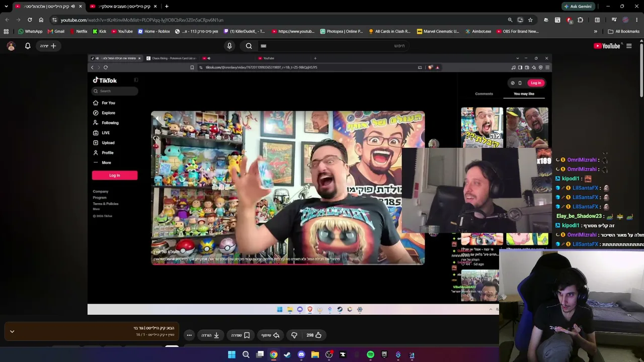
Task: Click Chrome home button
Action: pyautogui.click(x=41, y=20)
